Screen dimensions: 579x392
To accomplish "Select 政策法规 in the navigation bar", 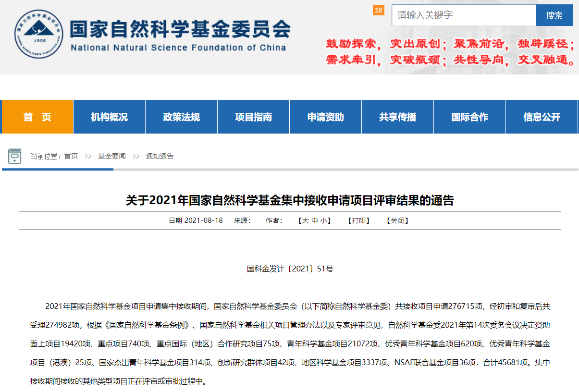I will pos(181,117).
